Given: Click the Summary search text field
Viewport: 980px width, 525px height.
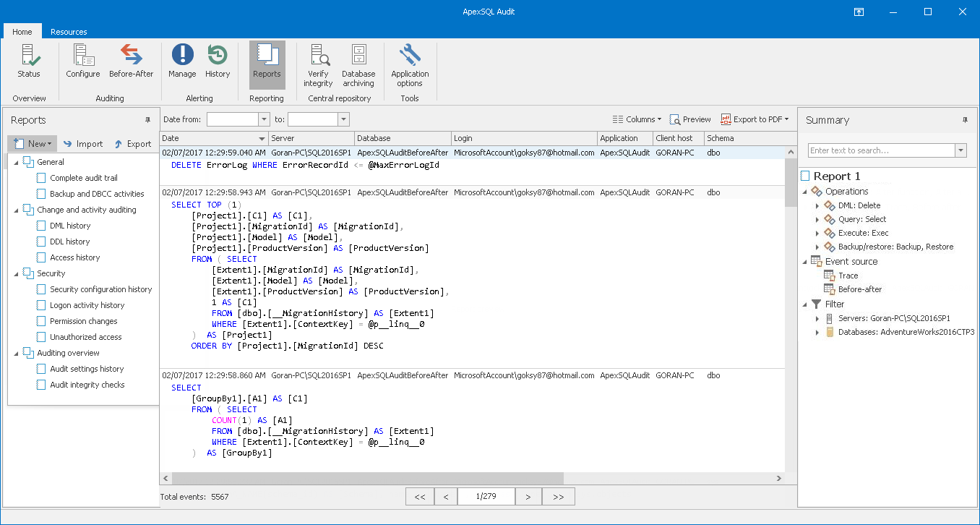Looking at the screenshot, I should point(882,150).
